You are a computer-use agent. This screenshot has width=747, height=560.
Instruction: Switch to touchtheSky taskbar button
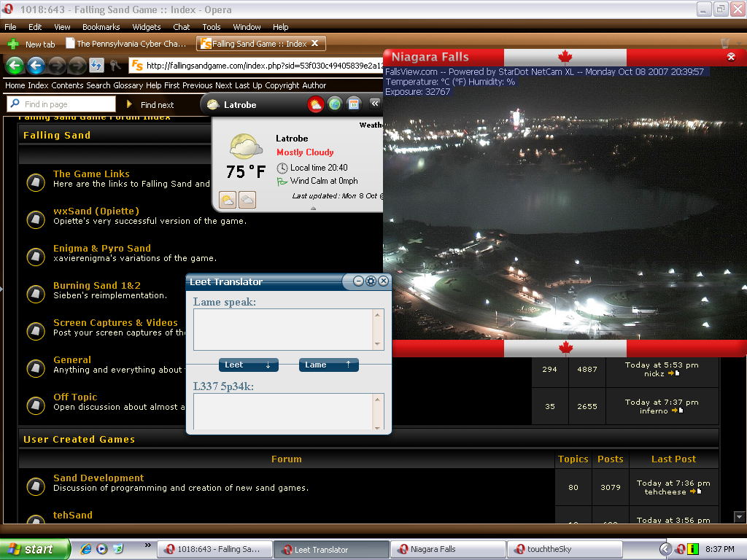click(x=565, y=550)
